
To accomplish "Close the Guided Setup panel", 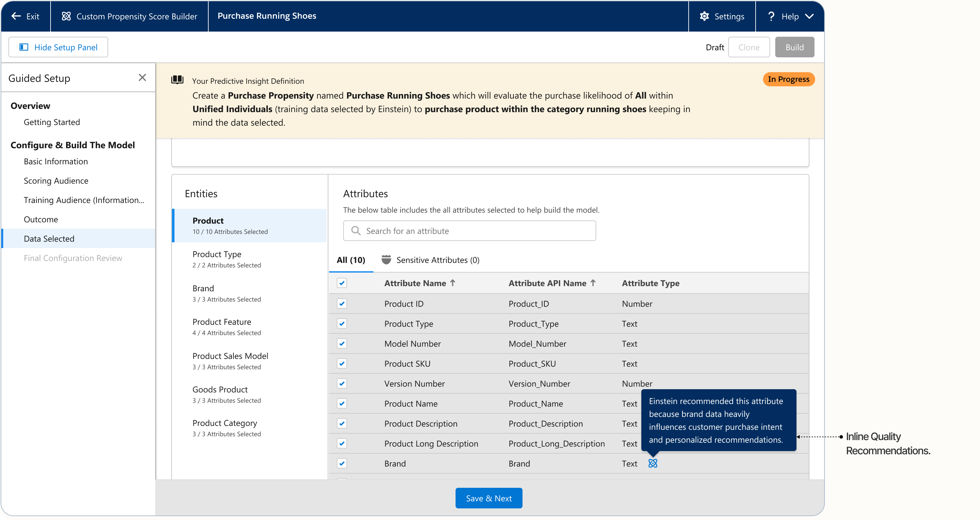I will point(142,78).
